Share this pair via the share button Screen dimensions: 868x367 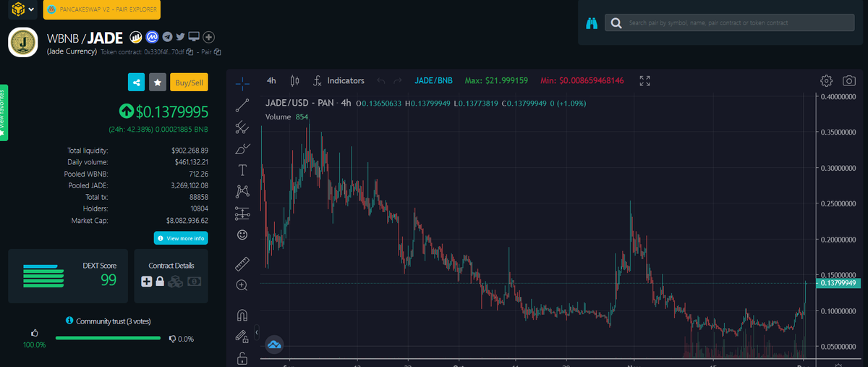point(136,83)
